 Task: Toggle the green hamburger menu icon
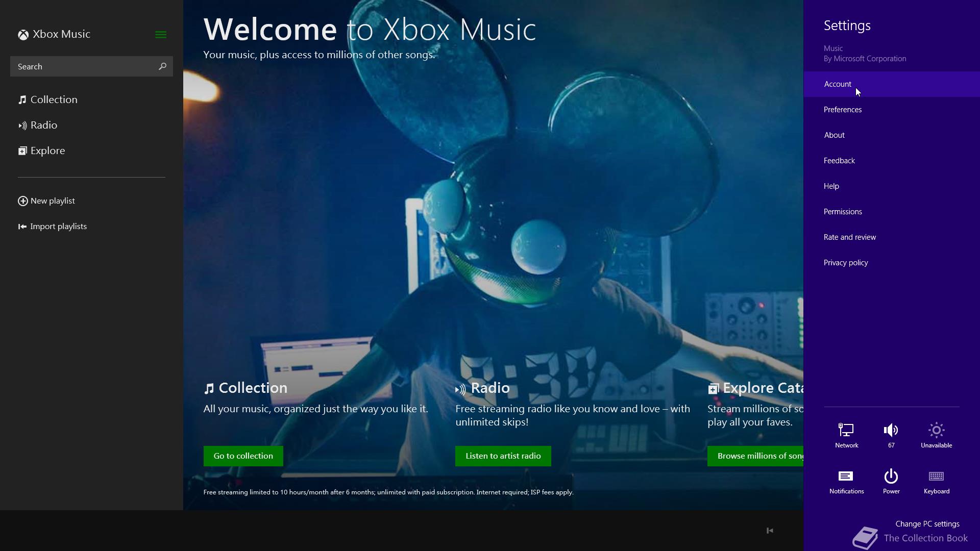point(160,35)
